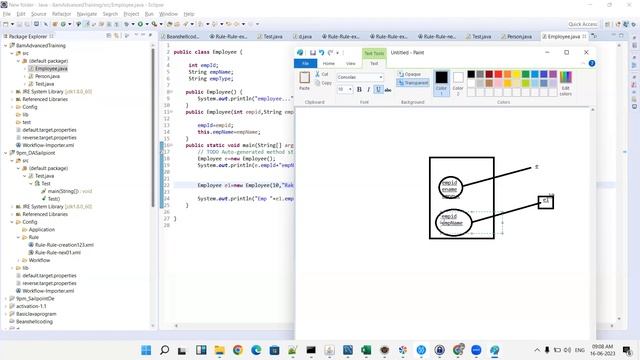Pick the yellow color swatch in Paint
The height and width of the screenshot is (360, 640).
(x=516, y=74)
